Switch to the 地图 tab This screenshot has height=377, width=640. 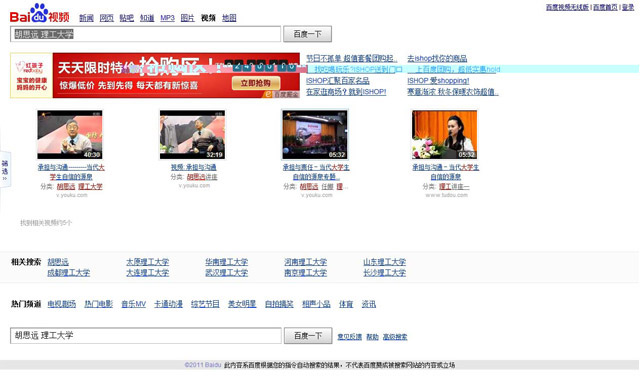click(x=229, y=18)
